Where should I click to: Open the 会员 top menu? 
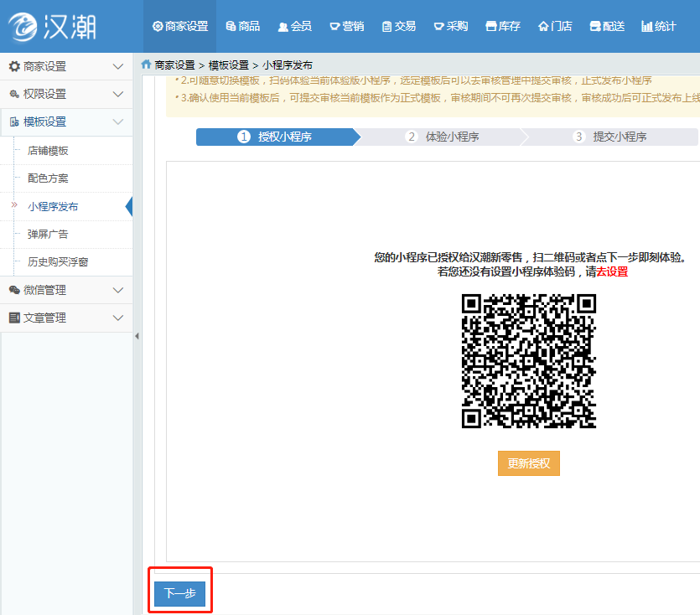[x=294, y=26]
